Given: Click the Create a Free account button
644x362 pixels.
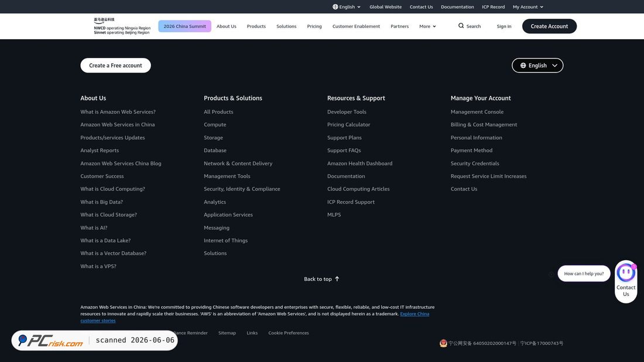Looking at the screenshot, I should coord(115,65).
